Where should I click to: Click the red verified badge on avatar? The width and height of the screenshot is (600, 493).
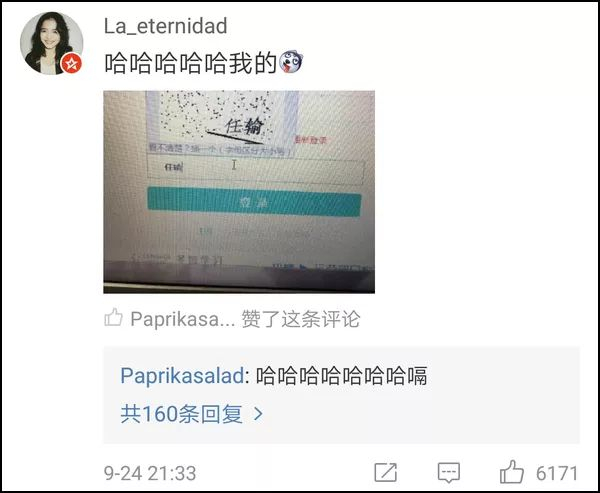point(72,63)
